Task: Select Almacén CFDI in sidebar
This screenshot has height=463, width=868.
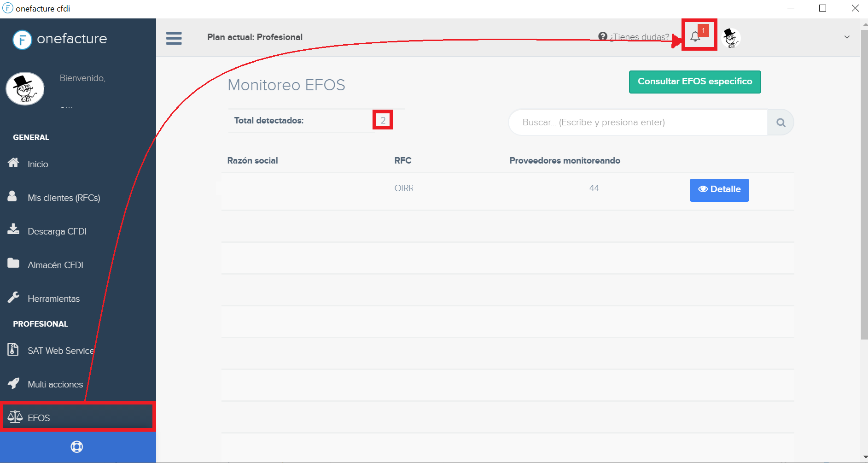Action: [x=55, y=265]
